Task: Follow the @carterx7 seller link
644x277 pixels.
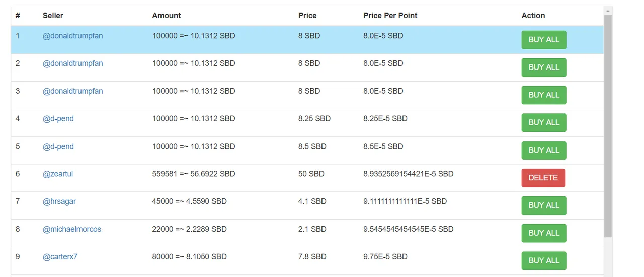Action: (x=60, y=257)
